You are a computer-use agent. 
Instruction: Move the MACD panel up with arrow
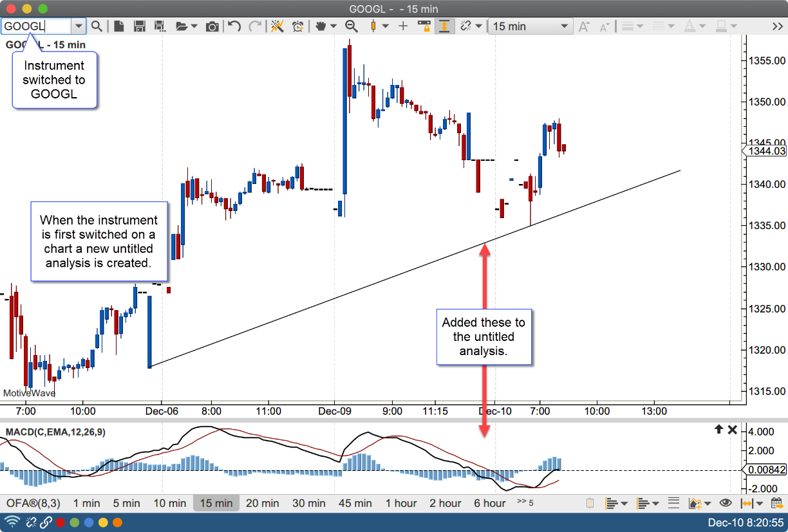[x=718, y=430]
